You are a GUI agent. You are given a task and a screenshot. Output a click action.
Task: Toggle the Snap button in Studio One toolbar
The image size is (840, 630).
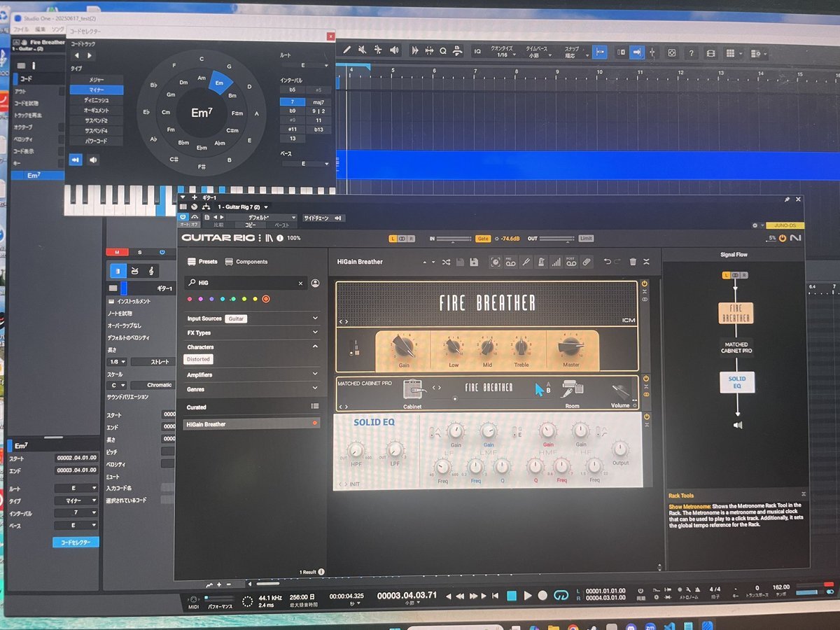(x=600, y=52)
